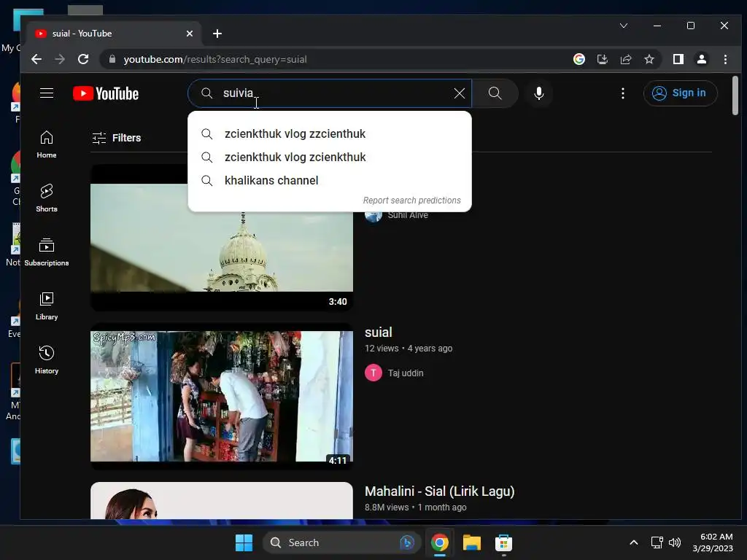Reload the page
Image resolution: width=747 pixels, height=560 pixels.
(83, 60)
